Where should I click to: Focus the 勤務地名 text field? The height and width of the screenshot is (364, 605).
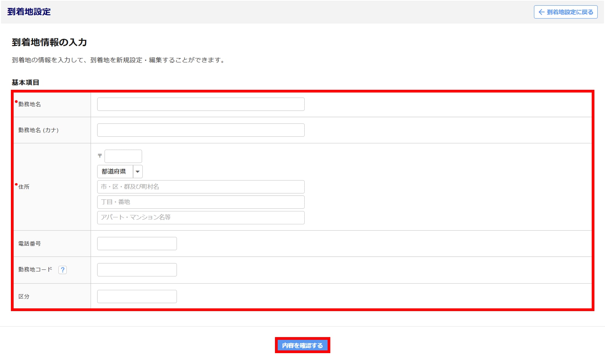pos(201,104)
